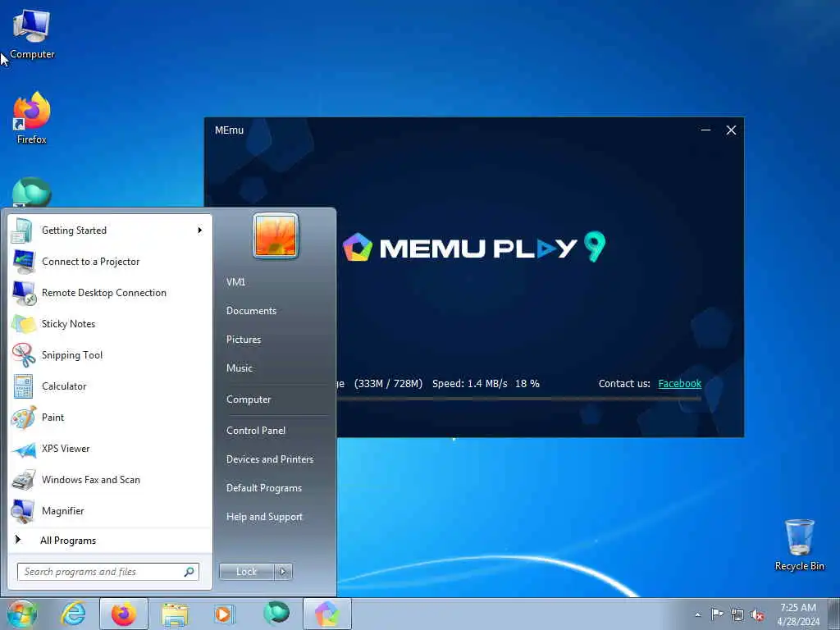Viewport: 840px width, 630px height.
Task: Expand Getting Started submenu arrow
Action: 200,231
